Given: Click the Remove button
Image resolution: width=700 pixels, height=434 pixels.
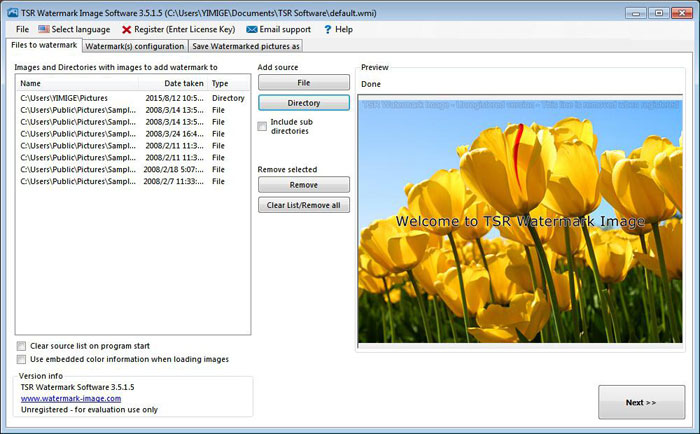Looking at the screenshot, I should point(304,185).
